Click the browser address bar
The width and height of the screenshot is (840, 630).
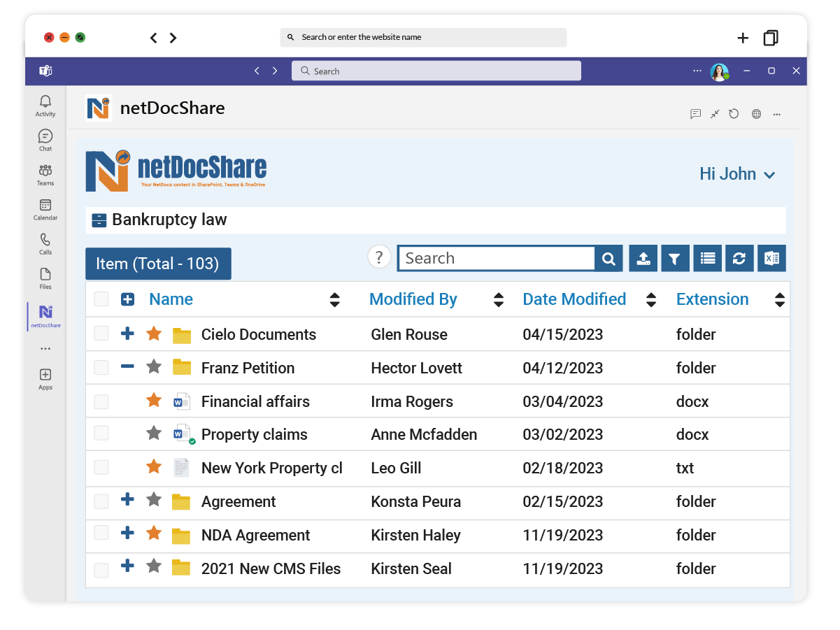click(x=423, y=37)
